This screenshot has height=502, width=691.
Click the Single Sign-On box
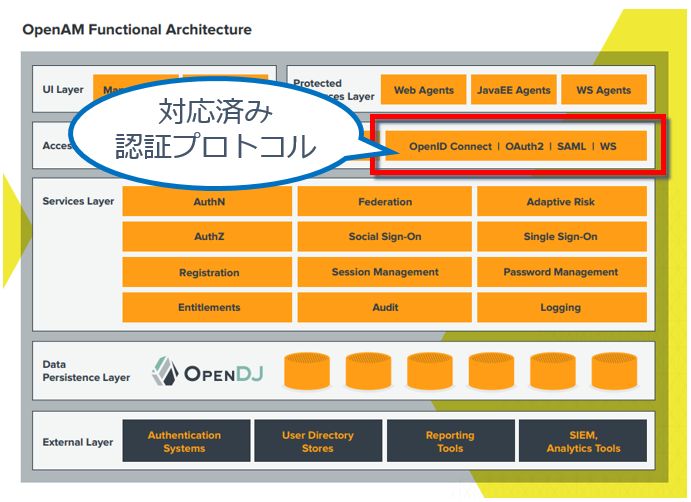(562, 236)
